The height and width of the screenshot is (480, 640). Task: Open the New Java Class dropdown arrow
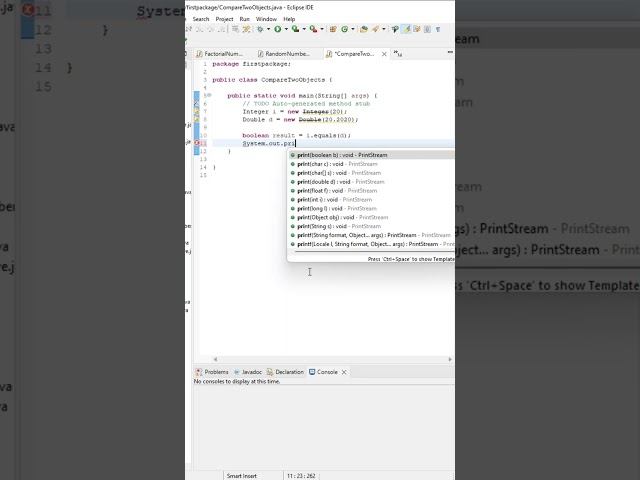(353, 29)
